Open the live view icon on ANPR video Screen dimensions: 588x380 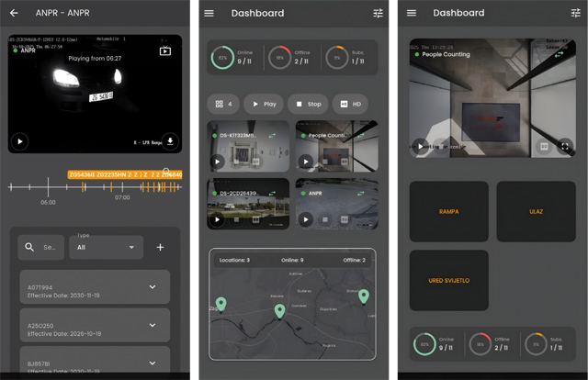[x=165, y=50]
